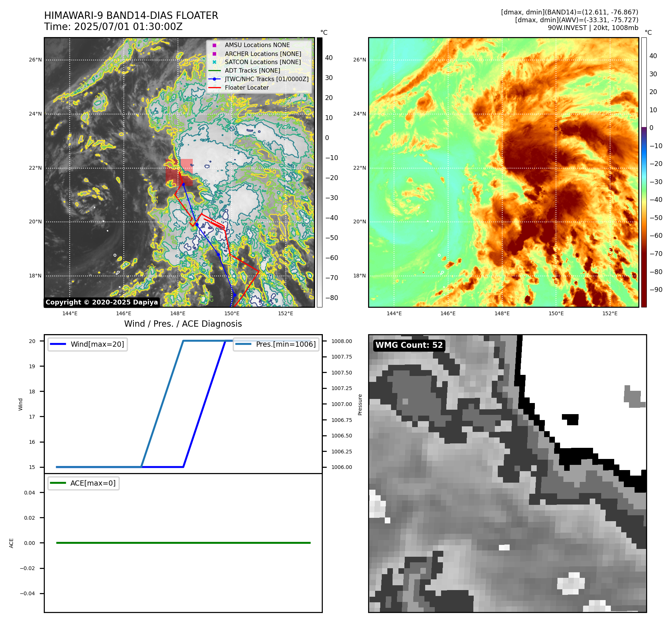Click the magenta AMSU Locations legend marker
Image resolution: width=672 pixels, height=626 pixels.
214,45
